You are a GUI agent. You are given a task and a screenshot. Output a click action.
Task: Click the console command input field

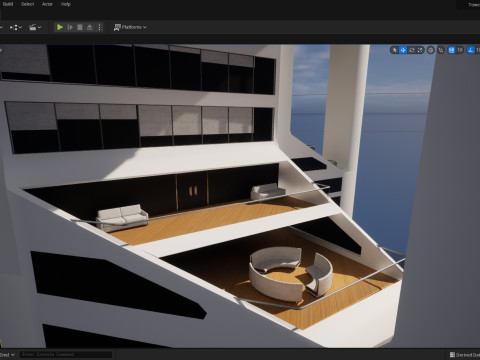coord(66,355)
